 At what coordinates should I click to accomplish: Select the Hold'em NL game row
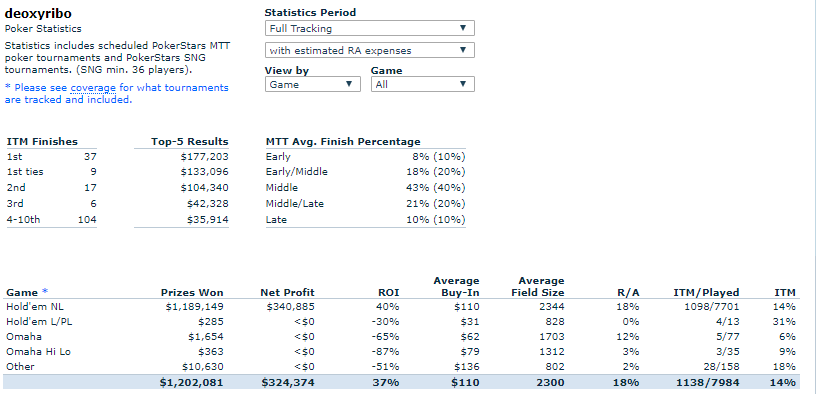coord(401,307)
